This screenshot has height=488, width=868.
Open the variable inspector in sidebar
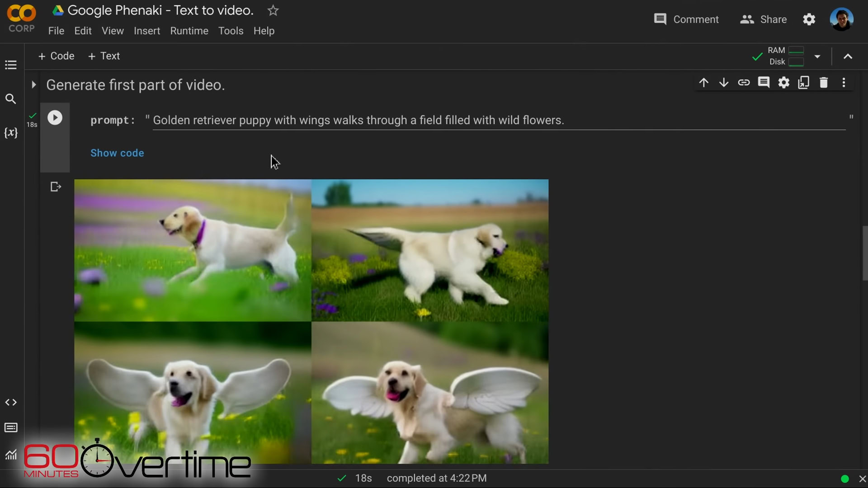pos(10,132)
